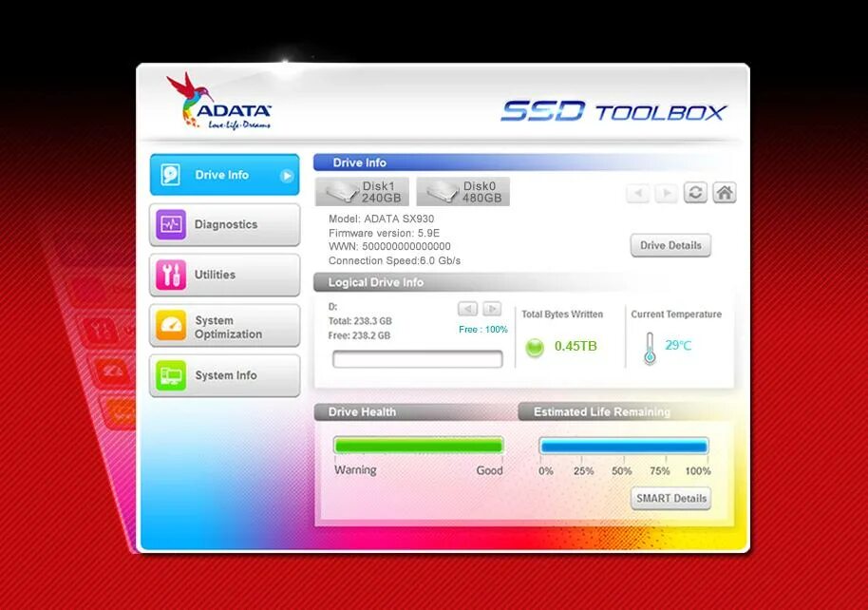Click the green System Info computer icon
The height and width of the screenshot is (610, 868).
[171, 375]
